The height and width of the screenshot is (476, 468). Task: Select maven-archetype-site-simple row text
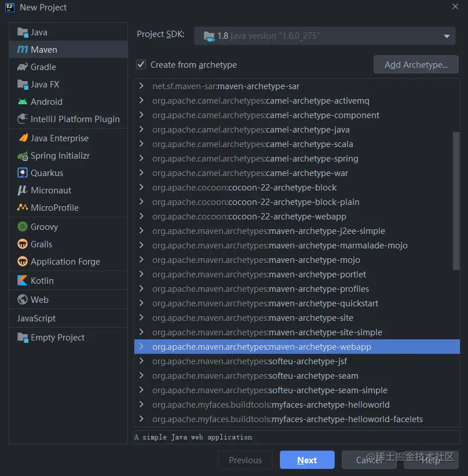(x=267, y=332)
